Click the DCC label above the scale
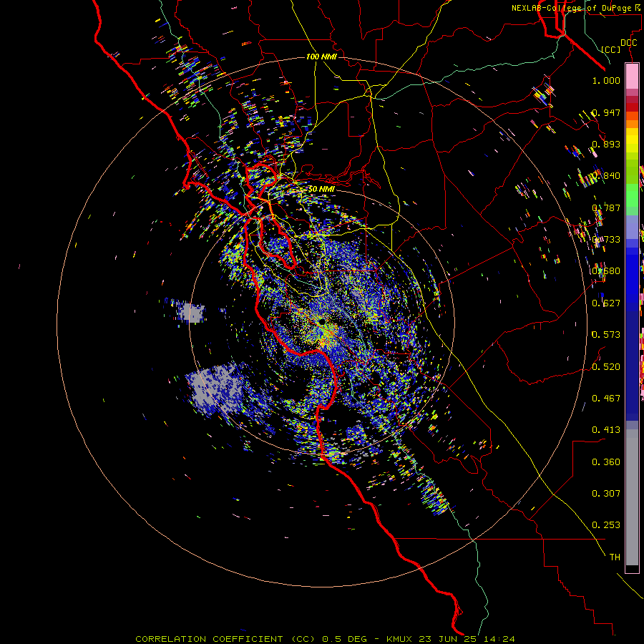Viewport: 644px width, 644px height. click(x=628, y=43)
